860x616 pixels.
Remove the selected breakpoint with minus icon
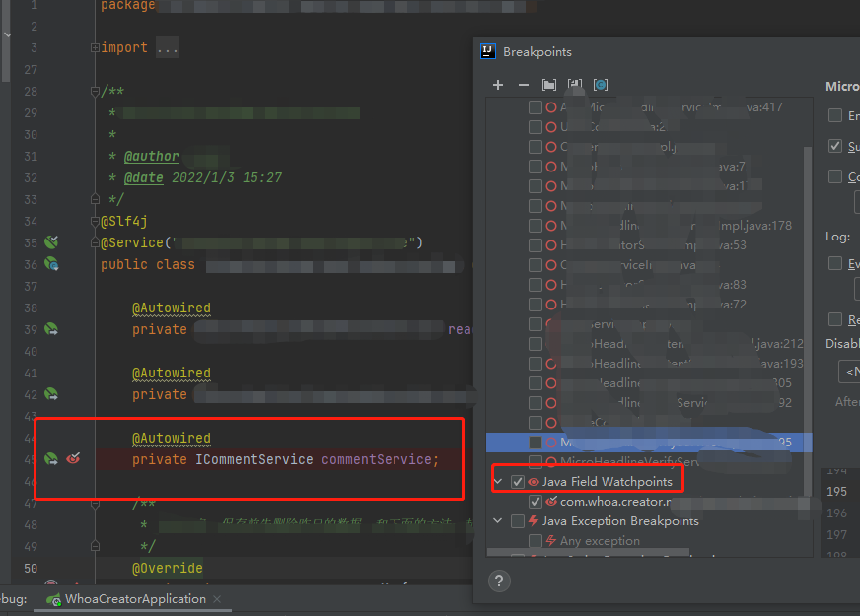click(524, 85)
